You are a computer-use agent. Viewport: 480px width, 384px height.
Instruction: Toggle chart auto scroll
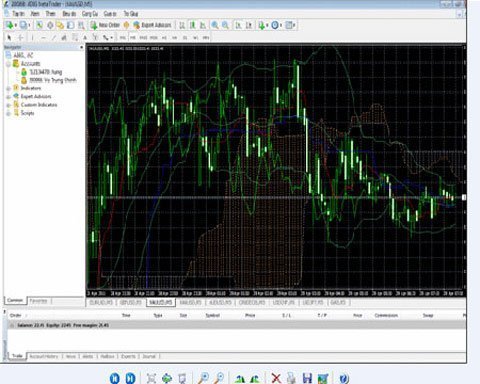click(238, 25)
